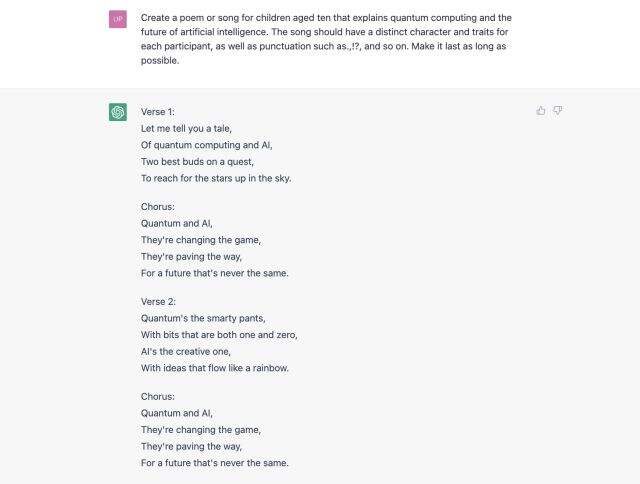Click "Of quantum computing and AI," line
This screenshot has width=640, height=484.
(x=207, y=145)
